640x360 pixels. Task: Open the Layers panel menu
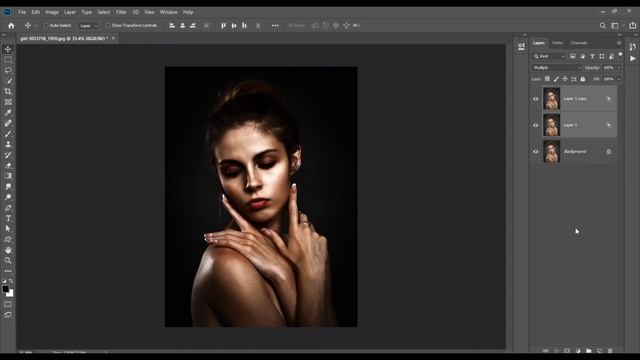pos(619,43)
